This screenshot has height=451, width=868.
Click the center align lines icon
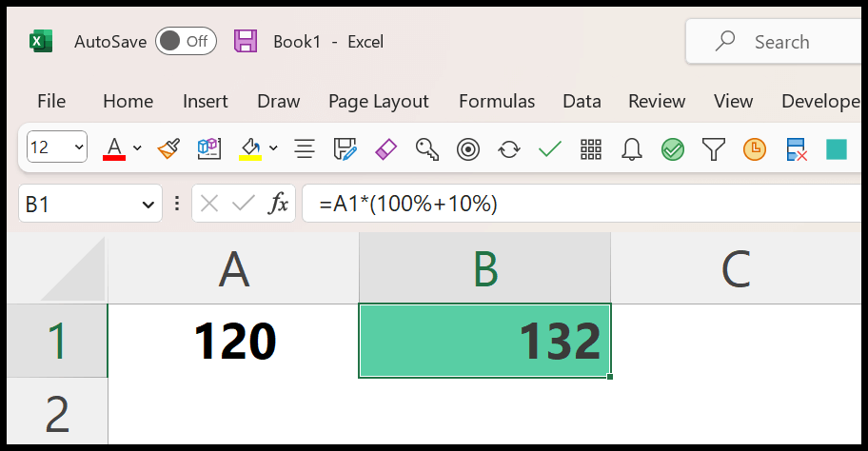305,148
